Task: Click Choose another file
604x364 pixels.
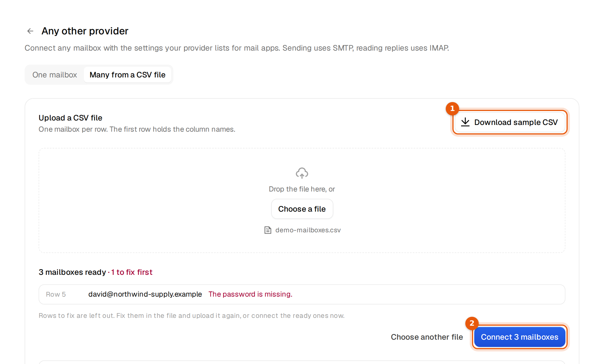Action: tap(427, 337)
